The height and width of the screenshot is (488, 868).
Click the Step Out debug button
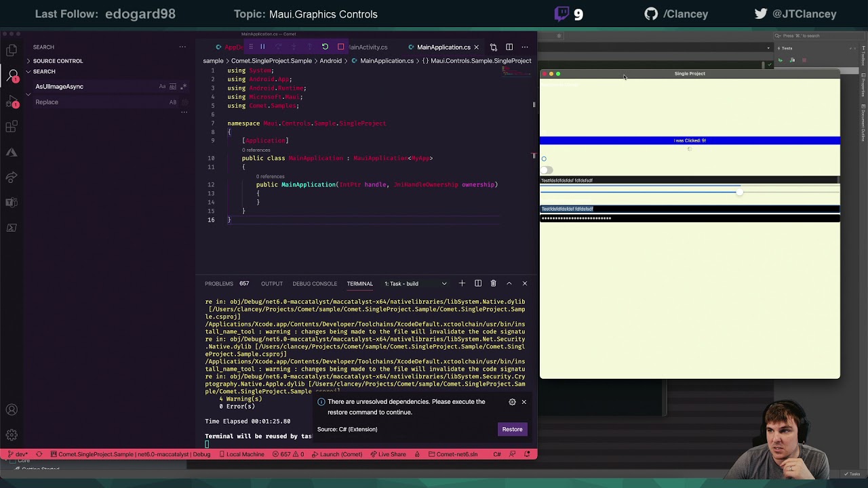point(309,47)
